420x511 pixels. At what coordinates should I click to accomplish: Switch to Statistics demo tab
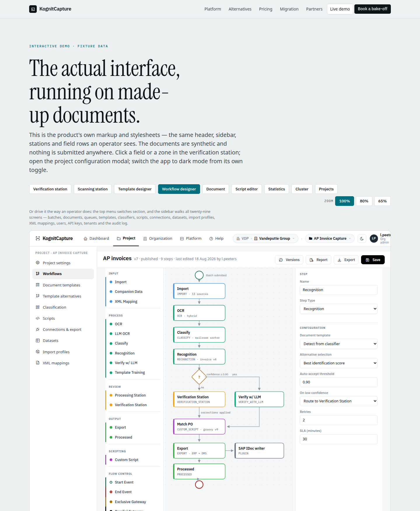click(x=276, y=189)
